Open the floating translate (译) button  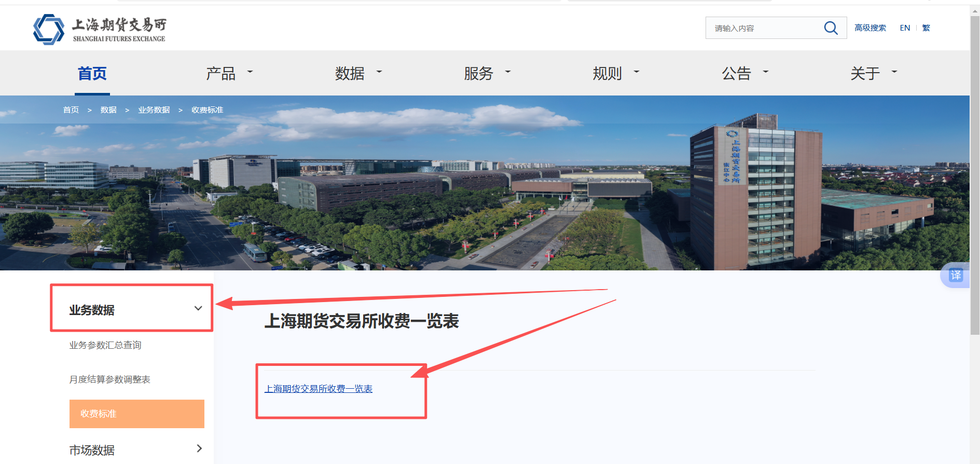point(956,275)
